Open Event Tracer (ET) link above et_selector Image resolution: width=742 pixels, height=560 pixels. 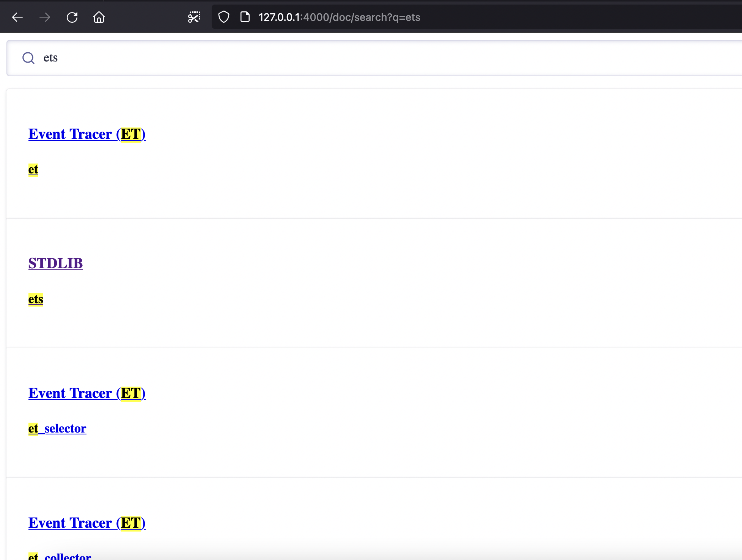(x=87, y=393)
